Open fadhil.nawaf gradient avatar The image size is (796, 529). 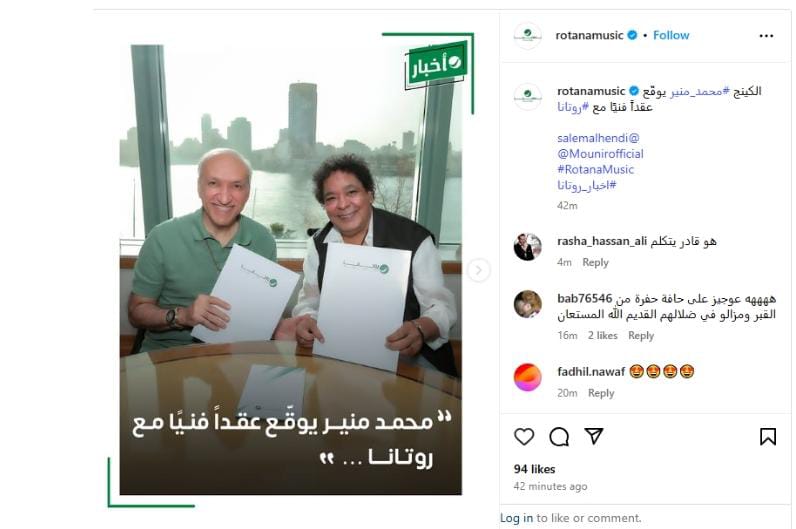tap(527, 377)
